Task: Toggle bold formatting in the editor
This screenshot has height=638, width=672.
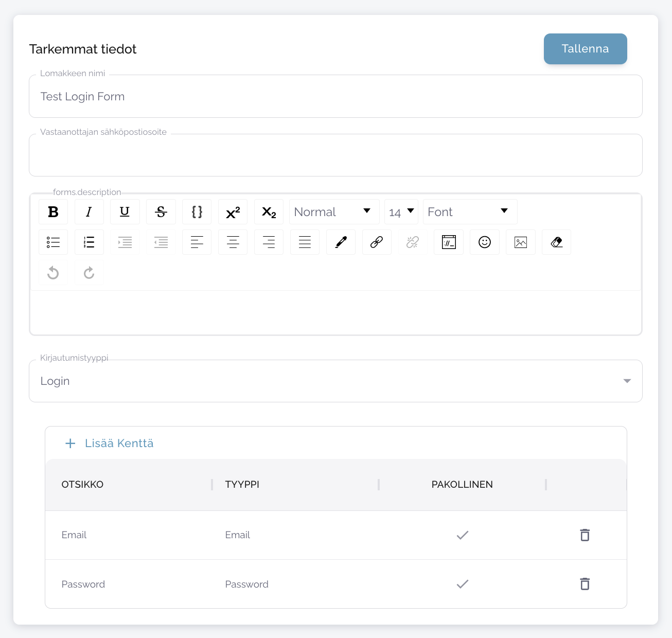Action: pyautogui.click(x=53, y=212)
